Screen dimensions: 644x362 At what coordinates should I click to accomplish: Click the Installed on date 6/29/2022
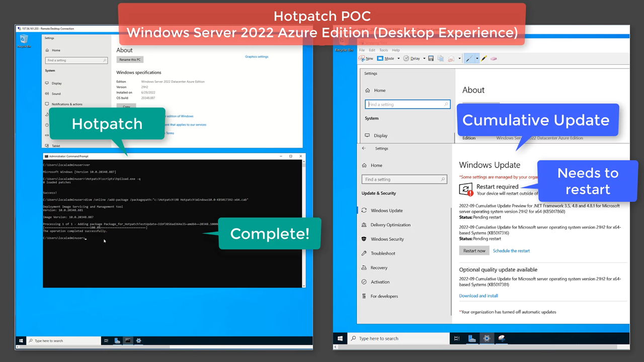coord(147,93)
